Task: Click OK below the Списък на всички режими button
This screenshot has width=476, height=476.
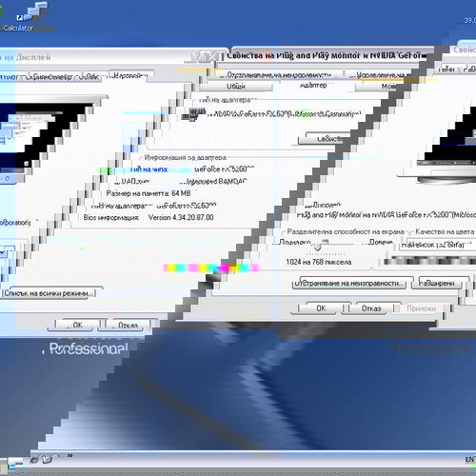Action: pos(77,325)
